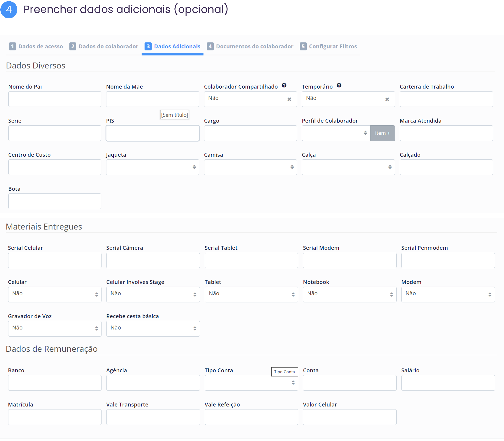Open the 'Dados de acesso' tab

point(36,46)
